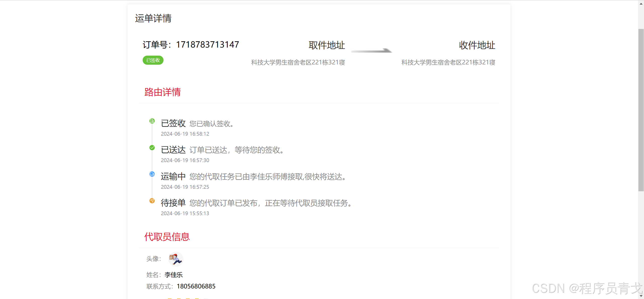Click the 取件地址 heading

tap(327, 45)
